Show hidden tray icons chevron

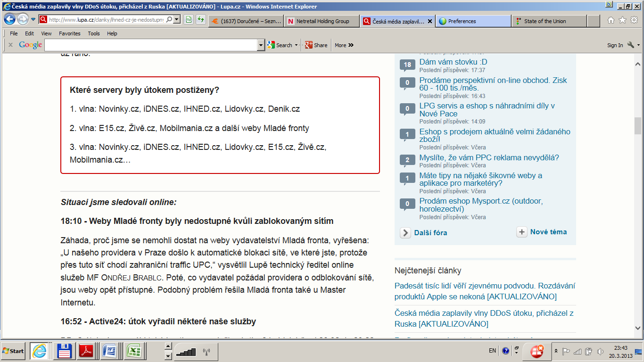556,351
